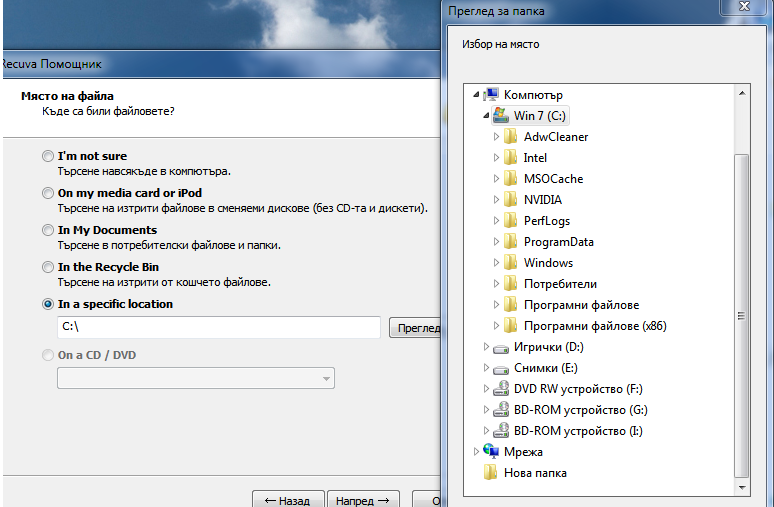Select the AdwCleaner folder icon
This screenshot has height=507, width=774.
click(510, 137)
